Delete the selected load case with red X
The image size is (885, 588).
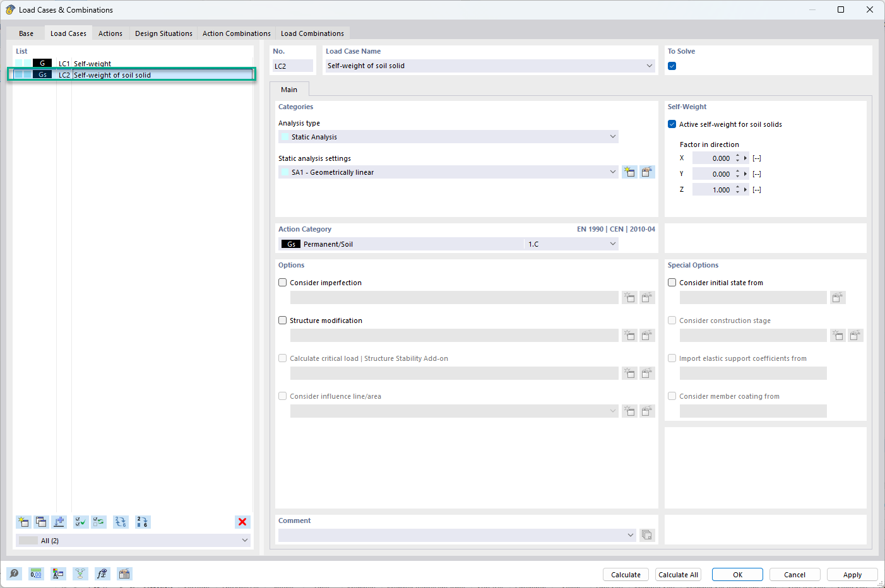(x=242, y=522)
